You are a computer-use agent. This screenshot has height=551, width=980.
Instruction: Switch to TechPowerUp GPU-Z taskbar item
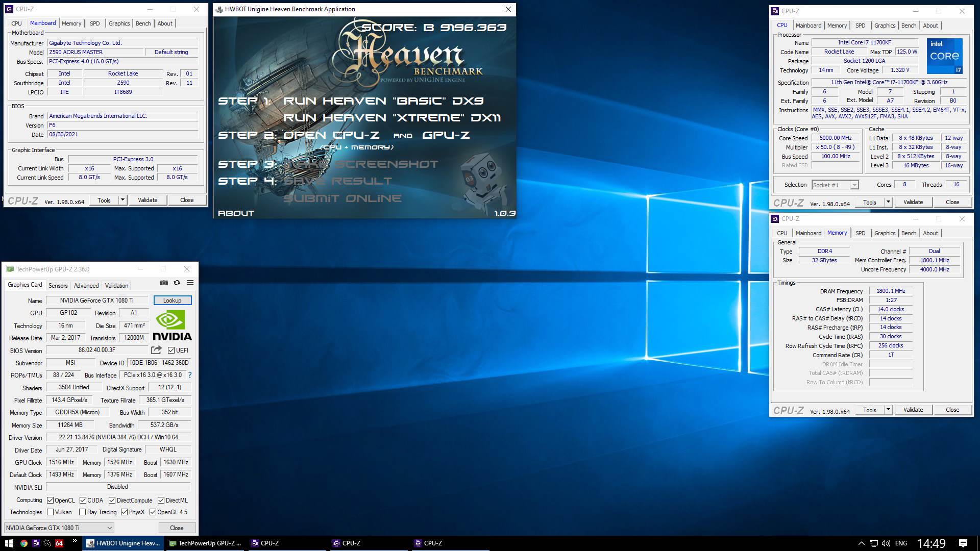(205, 543)
